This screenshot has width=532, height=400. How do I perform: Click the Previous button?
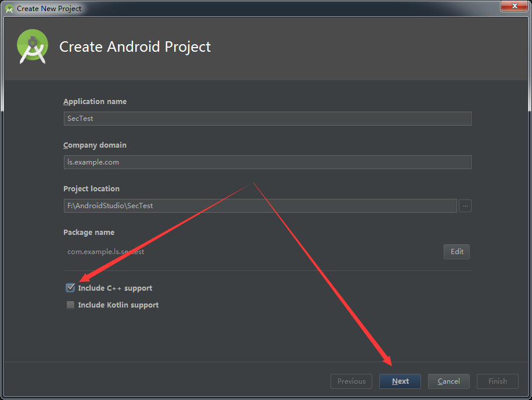coord(351,381)
